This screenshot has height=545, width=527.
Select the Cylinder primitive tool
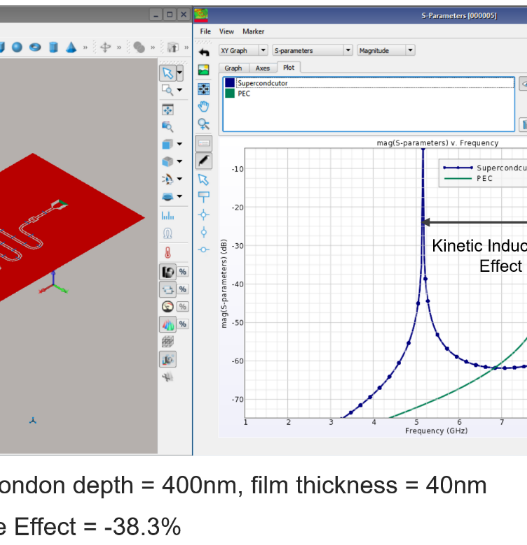click(53, 47)
